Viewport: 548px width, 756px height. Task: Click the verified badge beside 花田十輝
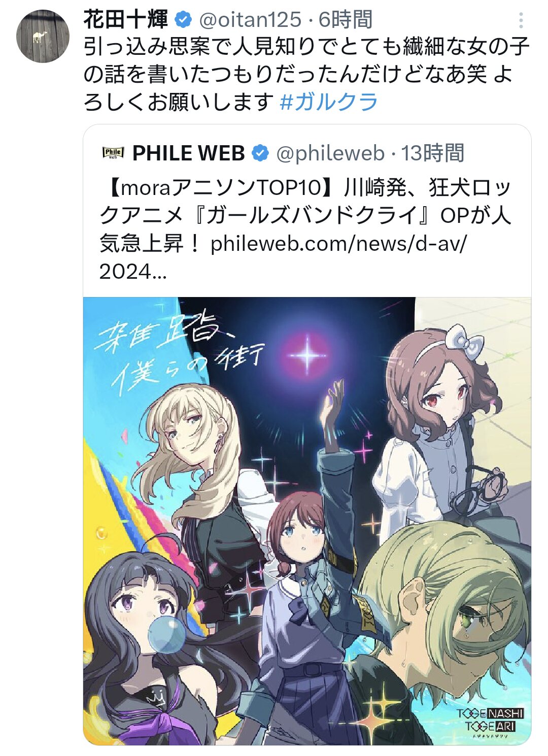[x=183, y=20]
